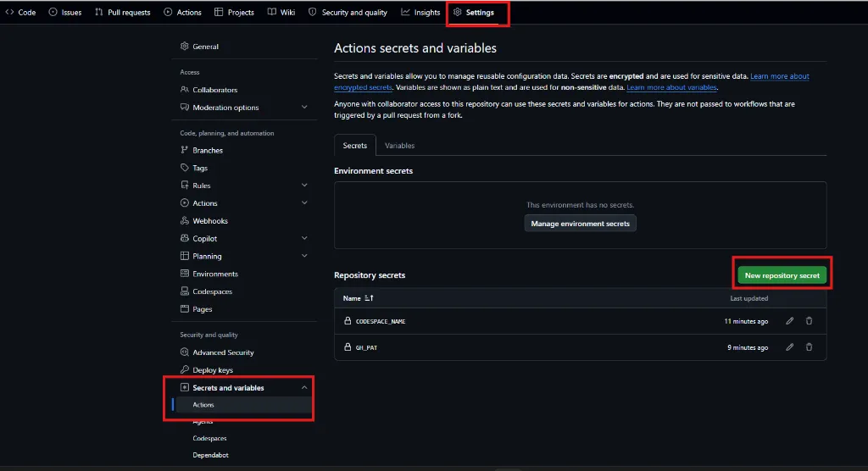Expand the Planning section chevron
Viewport: 868px width, 471px height.
pyautogui.click(x=304, y=257)
